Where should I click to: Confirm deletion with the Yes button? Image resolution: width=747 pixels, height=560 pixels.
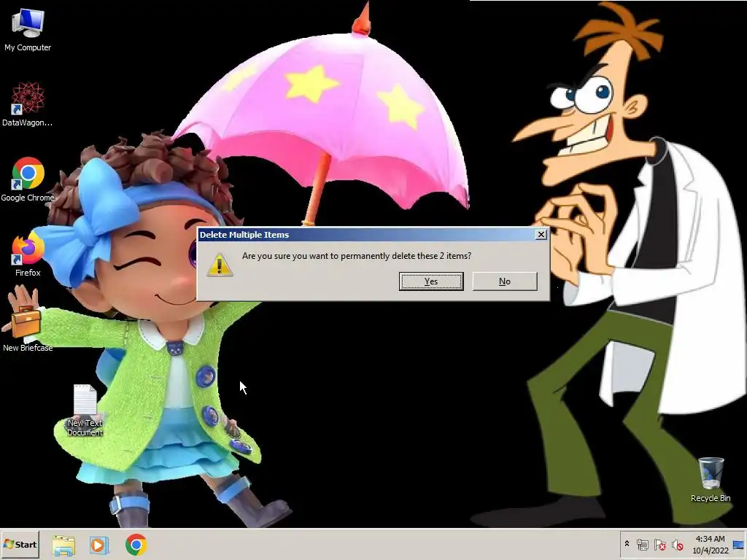[x=430, y=281]
